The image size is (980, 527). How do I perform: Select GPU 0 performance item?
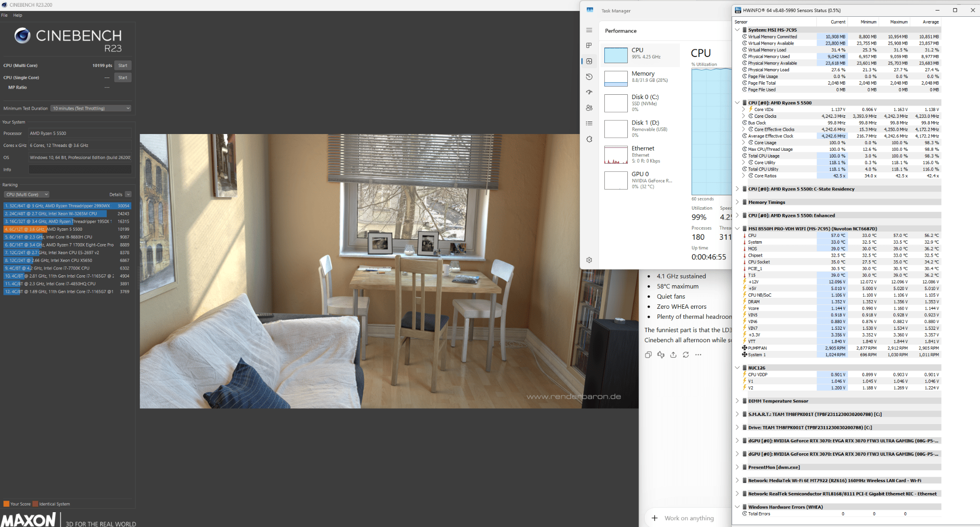pyautogui.click(x=640, y=180)
